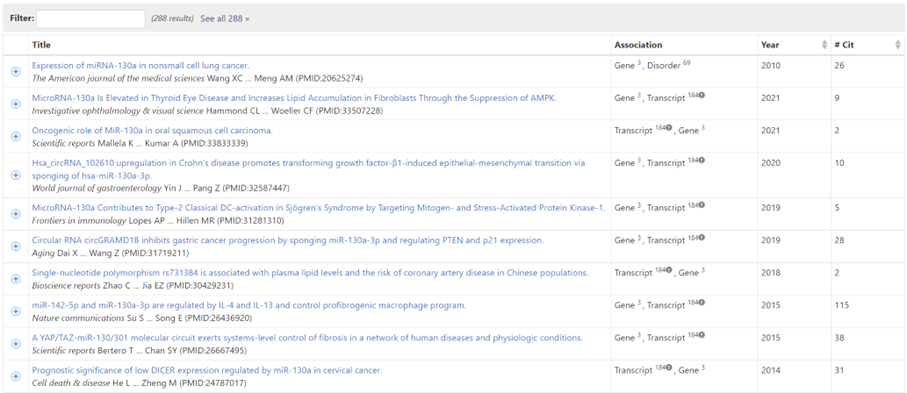907x393 pixels.
Task: Open Expression of miRNA-130a in nonsmall cell article
Action: (141, 65)
